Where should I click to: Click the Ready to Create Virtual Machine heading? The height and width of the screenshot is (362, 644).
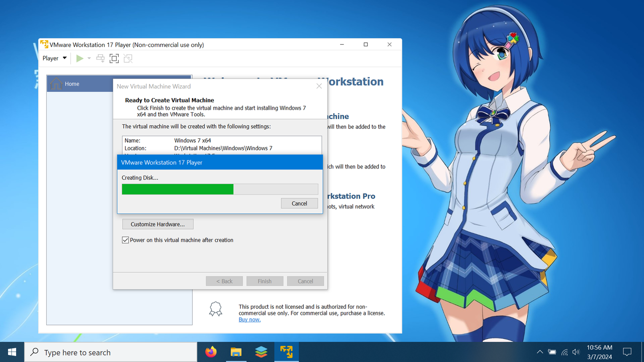coord(170,100)
